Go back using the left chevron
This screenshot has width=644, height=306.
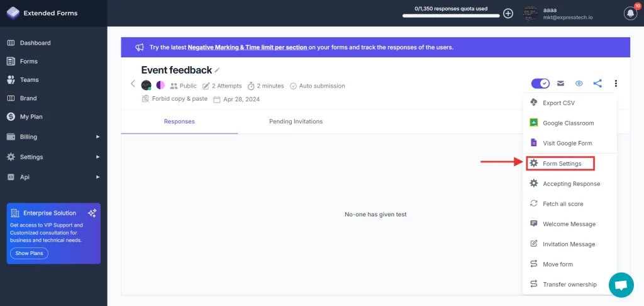(x=133, y=84)
